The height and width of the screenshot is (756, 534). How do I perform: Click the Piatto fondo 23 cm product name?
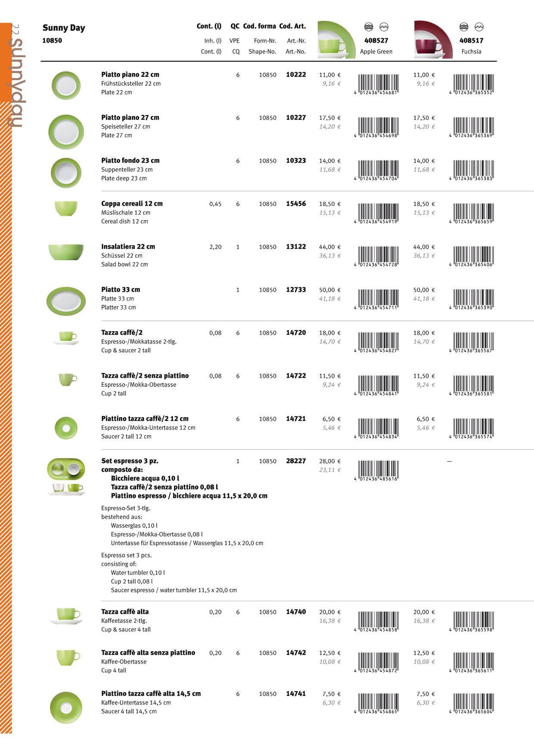[x=130, y=160]
